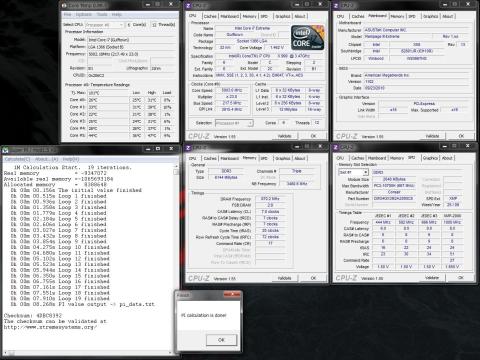
Task: Open Tools menu in Core Temp
Action: pos(102,15)
